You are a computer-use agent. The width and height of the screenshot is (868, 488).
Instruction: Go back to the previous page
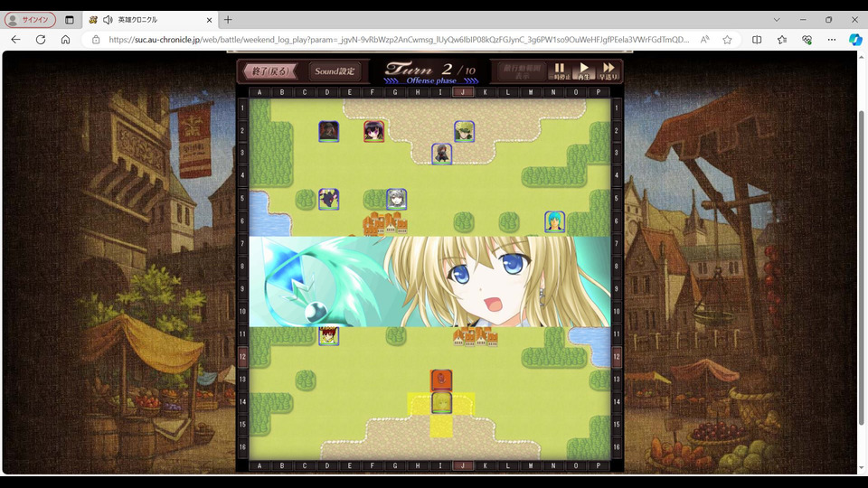coord(15,40)
